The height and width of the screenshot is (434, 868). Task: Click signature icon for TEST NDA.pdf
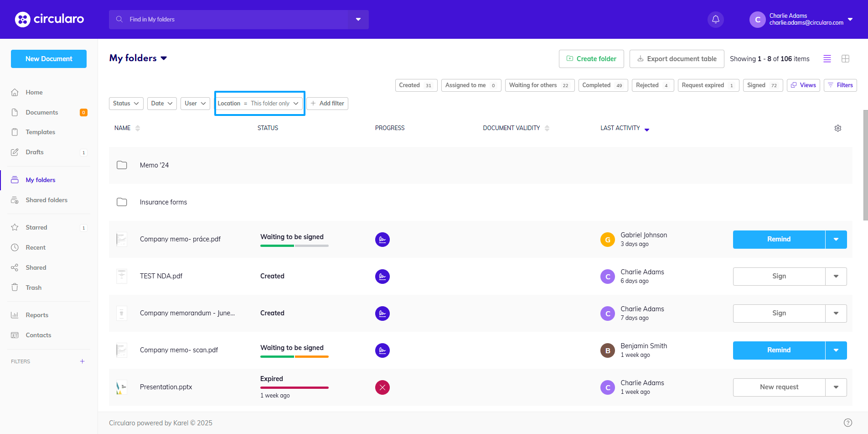[382, 277]
